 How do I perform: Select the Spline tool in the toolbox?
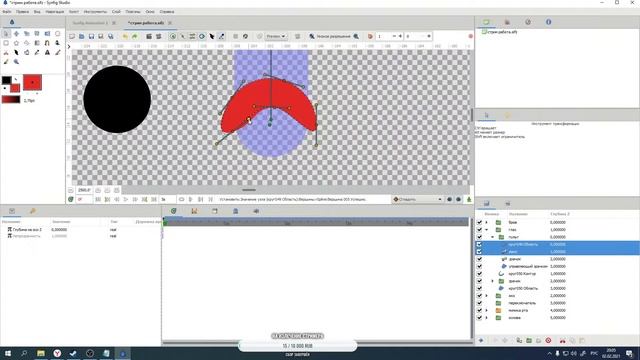point(47,43)
